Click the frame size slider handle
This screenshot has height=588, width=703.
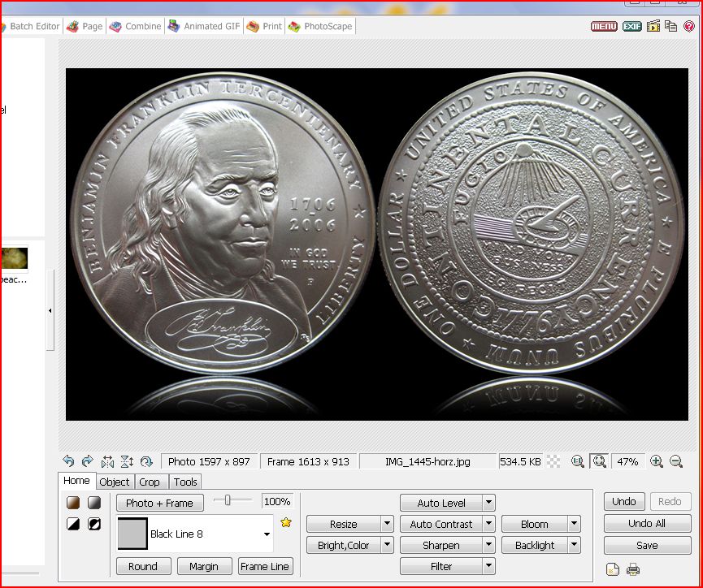228,501
